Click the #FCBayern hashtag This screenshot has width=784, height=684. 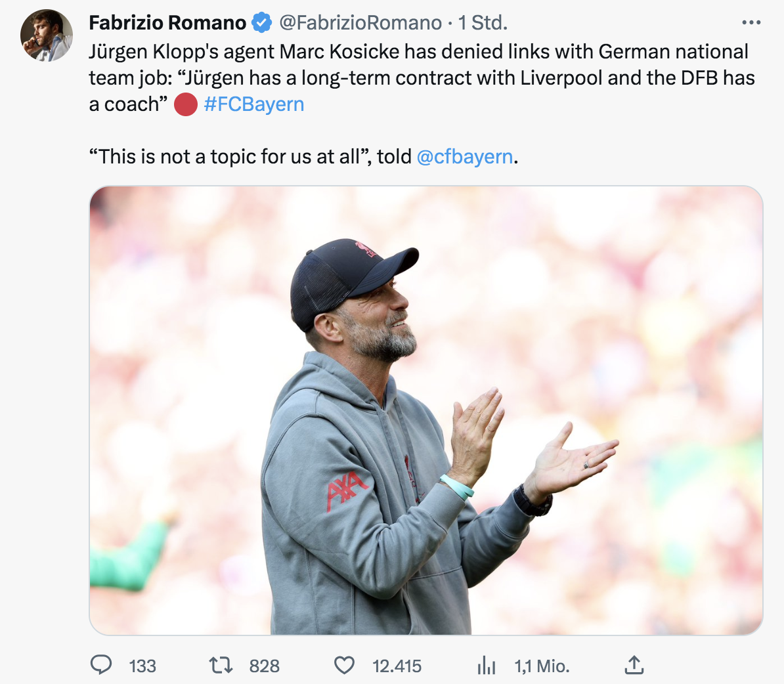(x=254, y=104)
